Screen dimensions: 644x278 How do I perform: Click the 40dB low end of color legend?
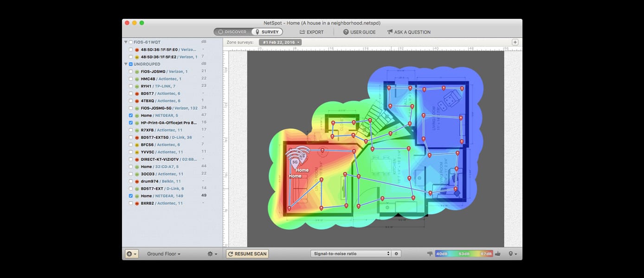click(442, 254)
